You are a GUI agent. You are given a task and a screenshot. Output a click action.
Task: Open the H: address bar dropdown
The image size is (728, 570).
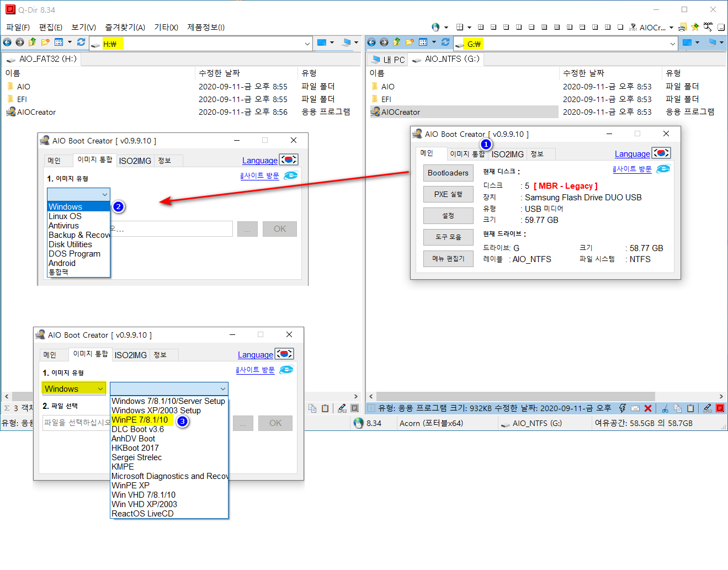click(307, 44)
